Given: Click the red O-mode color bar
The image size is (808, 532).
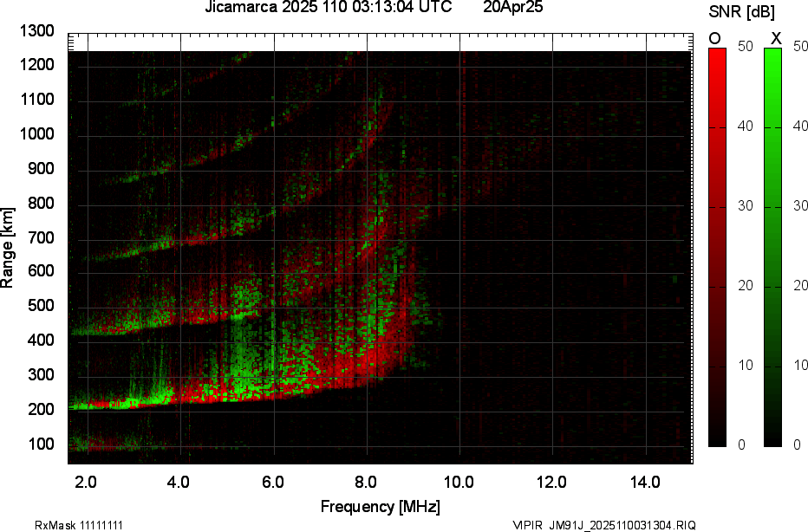Looking at the screenshot, I should pyautogui.click(x=717, y=247).
